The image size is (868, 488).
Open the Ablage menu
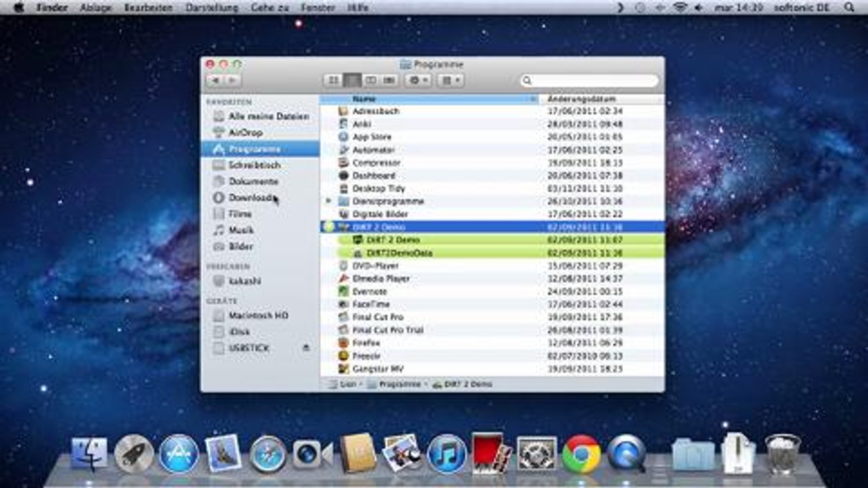point(96,7)
